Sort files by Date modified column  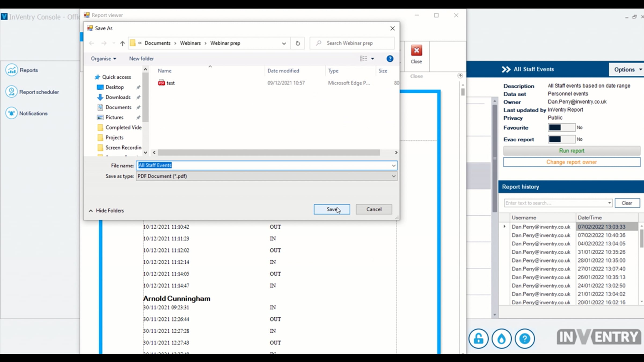pyautogui.click(x=283, y=71)
